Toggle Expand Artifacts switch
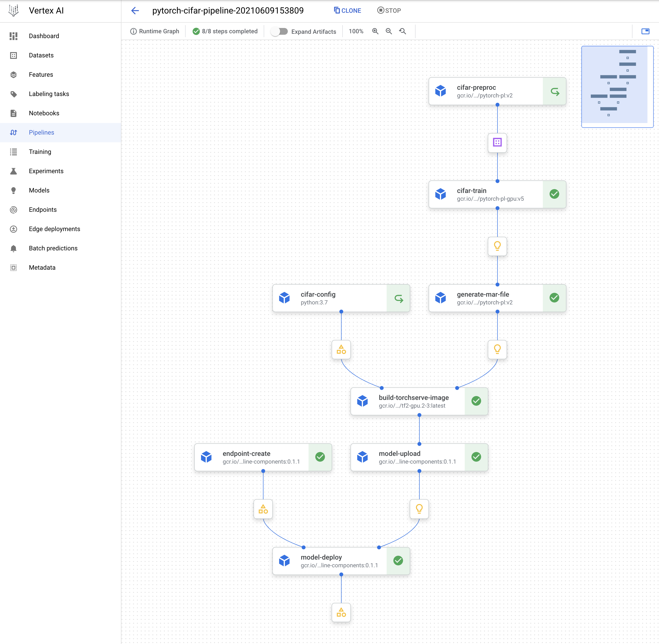Viewport: 659px width, 644px height. [279, 31]
